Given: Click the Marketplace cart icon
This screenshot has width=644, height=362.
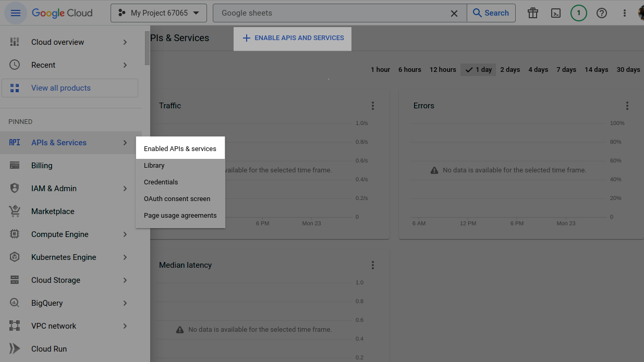Looking at the screenshot, I should [x=15, y=211].
